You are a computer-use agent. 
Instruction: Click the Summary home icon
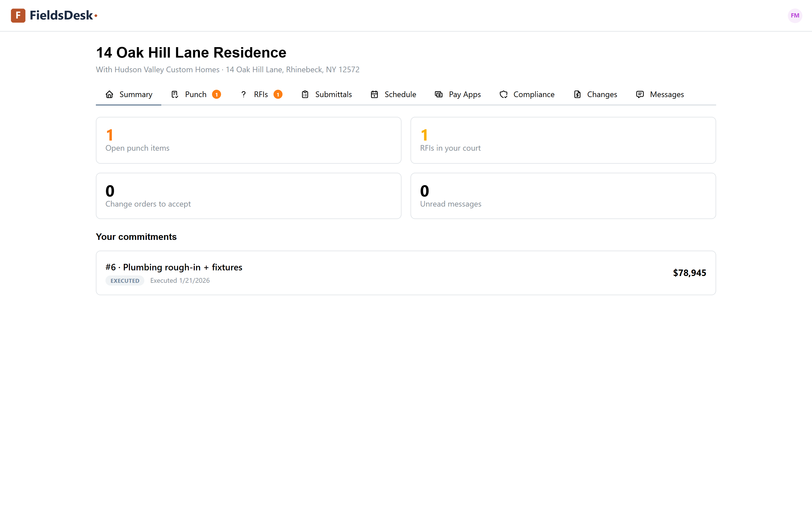[x=109, y=95]
